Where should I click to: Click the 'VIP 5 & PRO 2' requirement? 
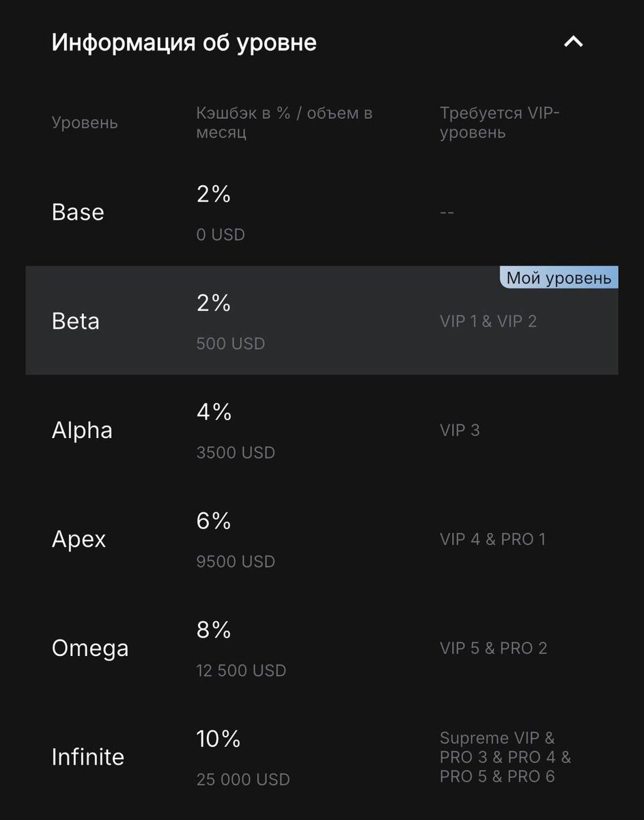(x=493, y=648)
